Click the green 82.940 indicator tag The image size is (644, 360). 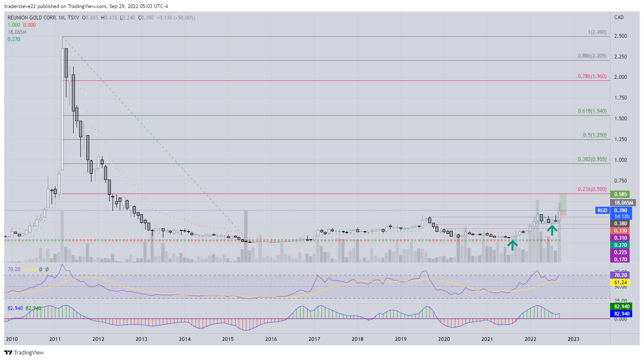coord(622,307)
